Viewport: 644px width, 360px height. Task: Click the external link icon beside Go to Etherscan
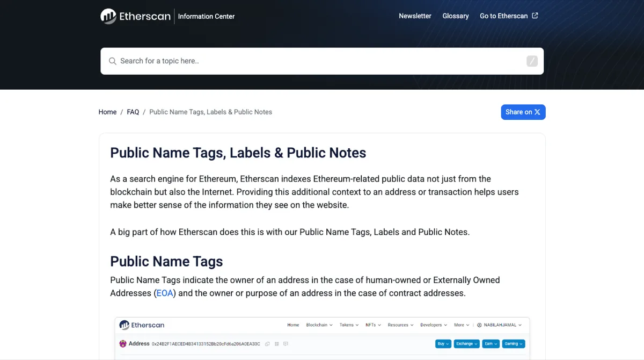click(535, 16)
